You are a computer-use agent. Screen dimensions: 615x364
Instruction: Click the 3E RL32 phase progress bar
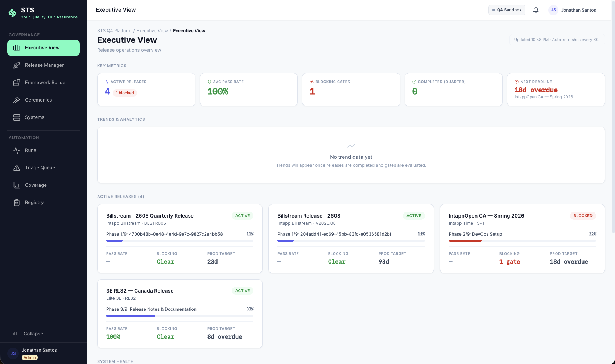click(x=179, y=316)
